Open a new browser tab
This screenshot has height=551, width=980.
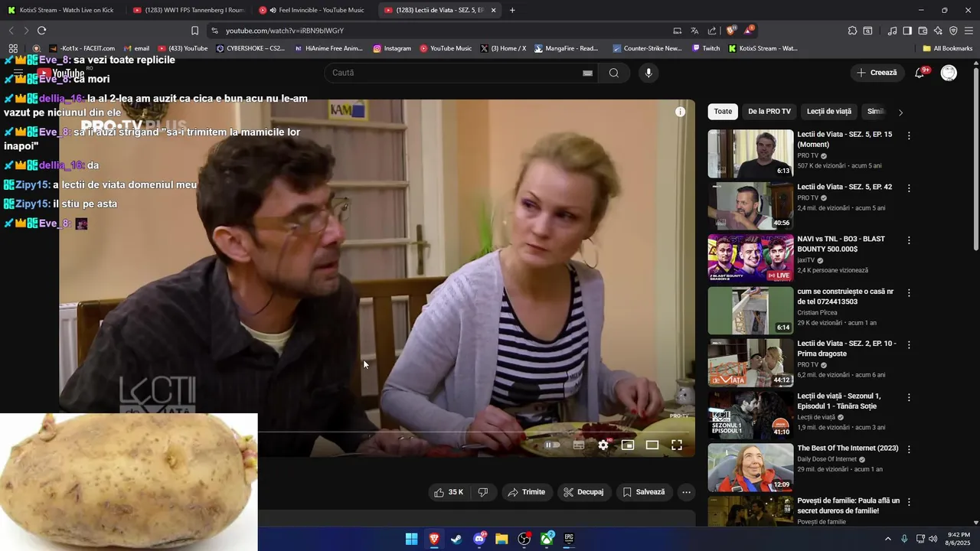click(512, 10)
